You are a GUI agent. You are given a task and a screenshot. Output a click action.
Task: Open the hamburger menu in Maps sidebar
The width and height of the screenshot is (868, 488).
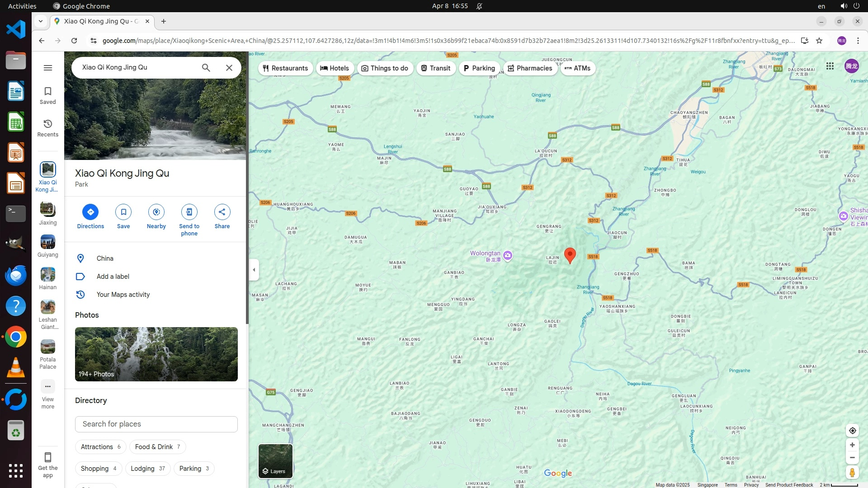point(47,68)
